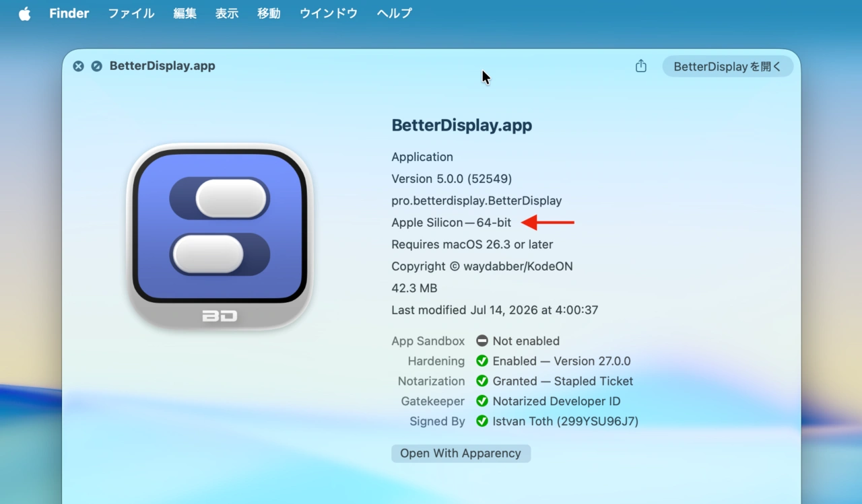Viewport: 862px width, 504px height.
Task: Open the ファイル menu
Action: [131, 13]
